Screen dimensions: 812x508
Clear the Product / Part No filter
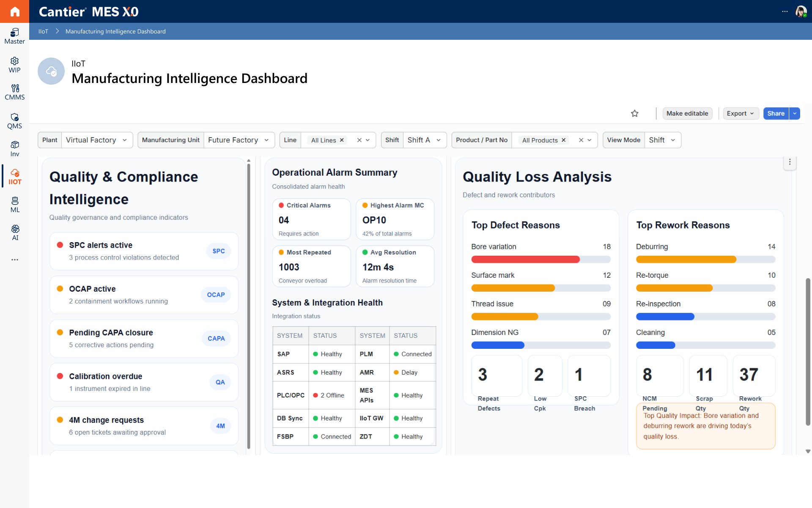click(x=581, y=140)
